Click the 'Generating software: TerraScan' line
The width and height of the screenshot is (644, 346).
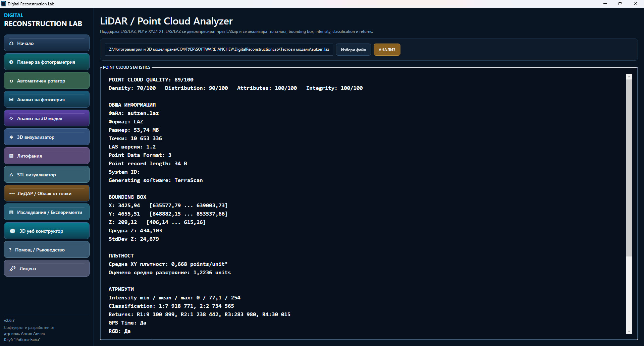pyautogui.click(x=156, y=180)
